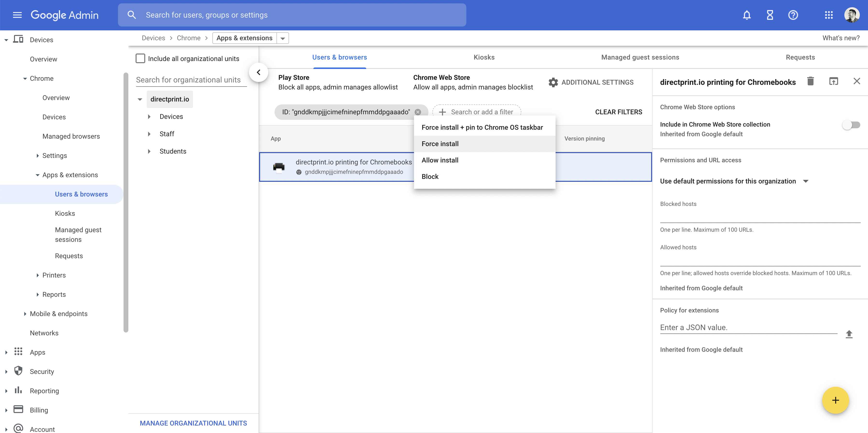Collapse the Chrome sidebar section
The height and width of the screenshot is (433, 868).
point(25,78)
